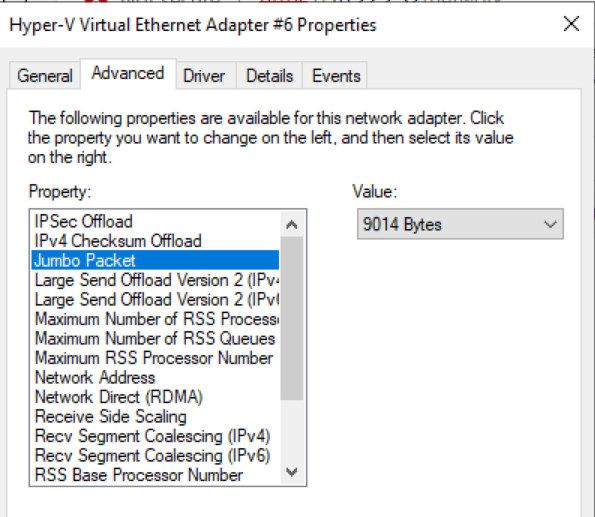The image size is (595, 517).
Task: Select Maximum Number of RSS Queues
Action: click(155, 338)
